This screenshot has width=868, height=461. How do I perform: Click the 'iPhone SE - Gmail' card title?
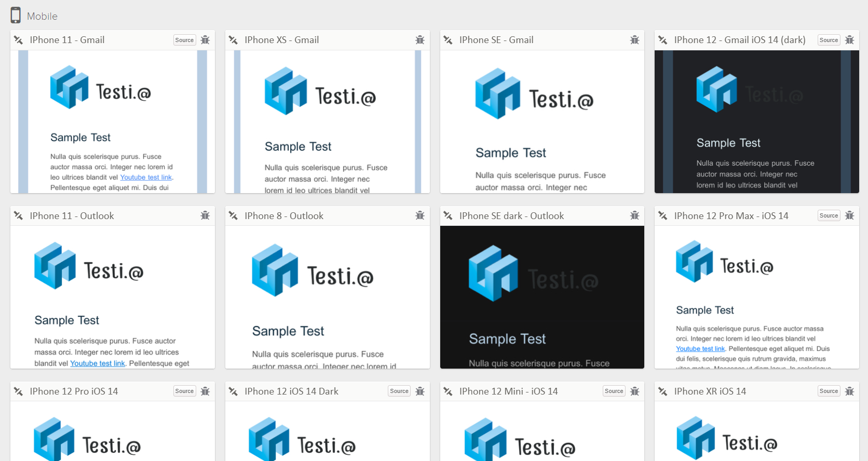click(496, 40)
